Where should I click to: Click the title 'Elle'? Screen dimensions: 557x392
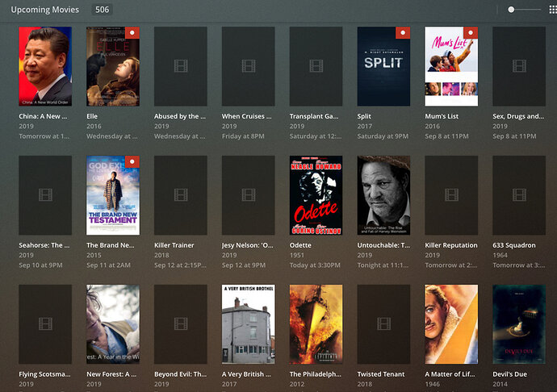[x=92, y=116]
